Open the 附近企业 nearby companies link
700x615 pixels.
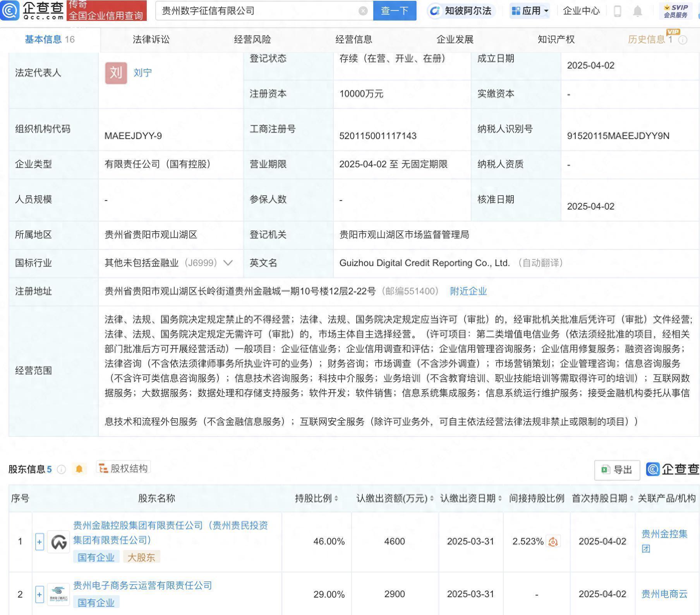(468, 291)
